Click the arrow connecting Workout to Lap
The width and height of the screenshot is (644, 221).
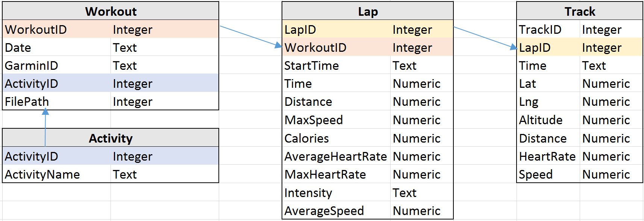251,36
